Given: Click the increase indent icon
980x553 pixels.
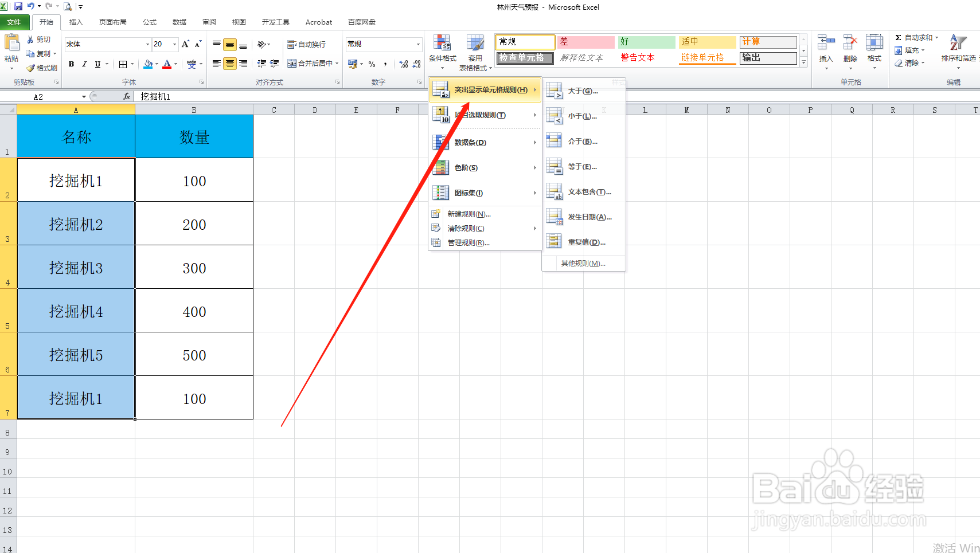Looking at the screenshot, I should coord(275,64).
